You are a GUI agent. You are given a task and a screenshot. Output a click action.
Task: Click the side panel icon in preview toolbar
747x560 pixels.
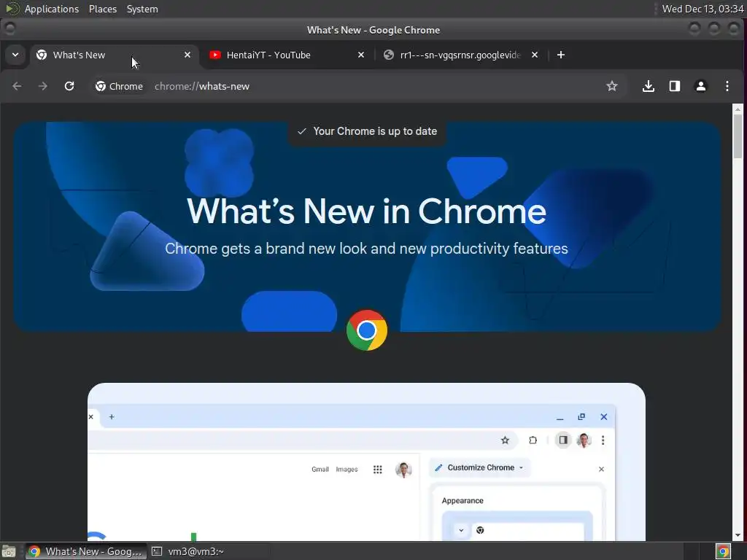[x=563, y=440]
